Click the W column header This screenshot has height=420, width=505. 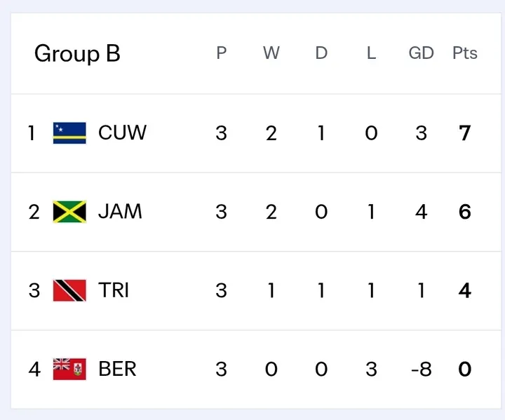click(x=271, y=53)
